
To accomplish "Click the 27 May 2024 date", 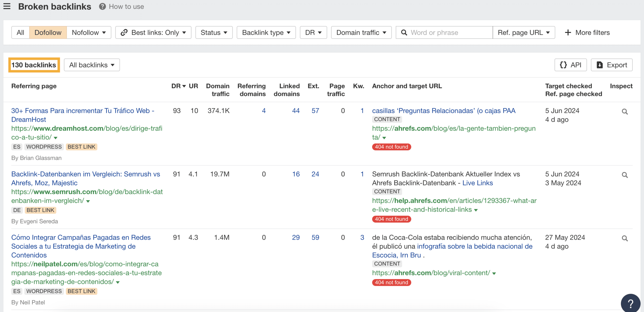I will [565, 237].
